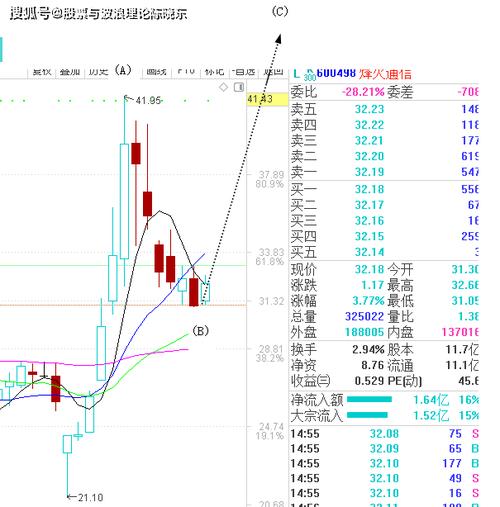The width and height of the screenshot is (500, 507).
Task: Click the small panel toggle icon beside the diamond
Action: pos(239,87)
